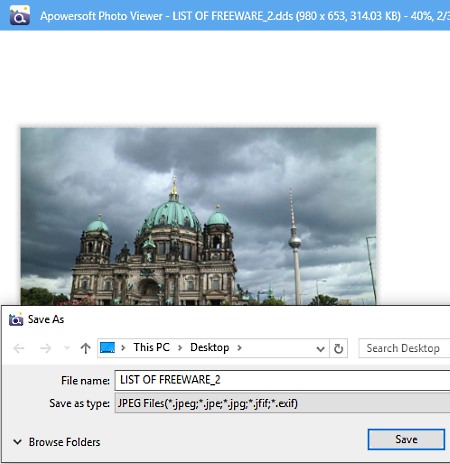This screenshot has width=450, height=464.
Task: Expand chevron after Desktop
Action: click(x=239, y=348)
